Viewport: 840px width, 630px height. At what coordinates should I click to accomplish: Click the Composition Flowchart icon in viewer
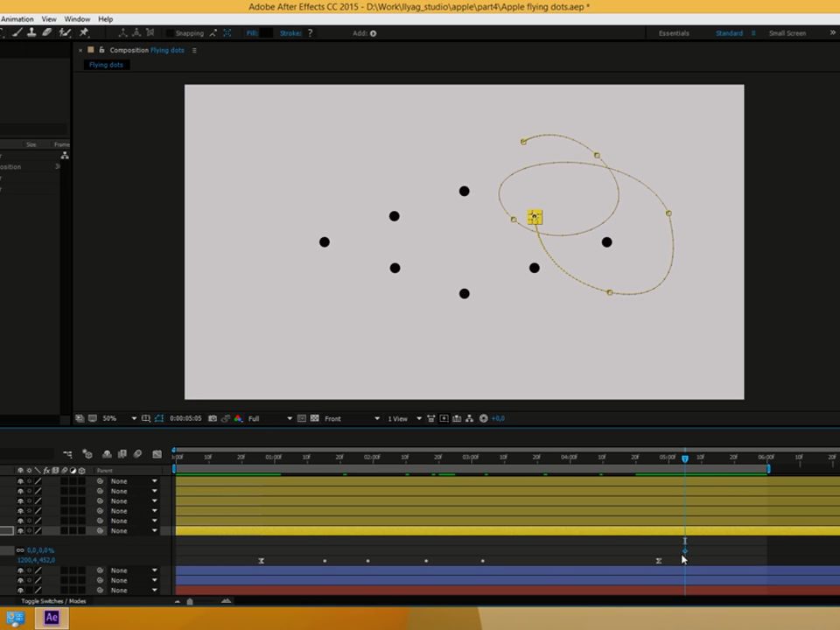pos(470,418)
